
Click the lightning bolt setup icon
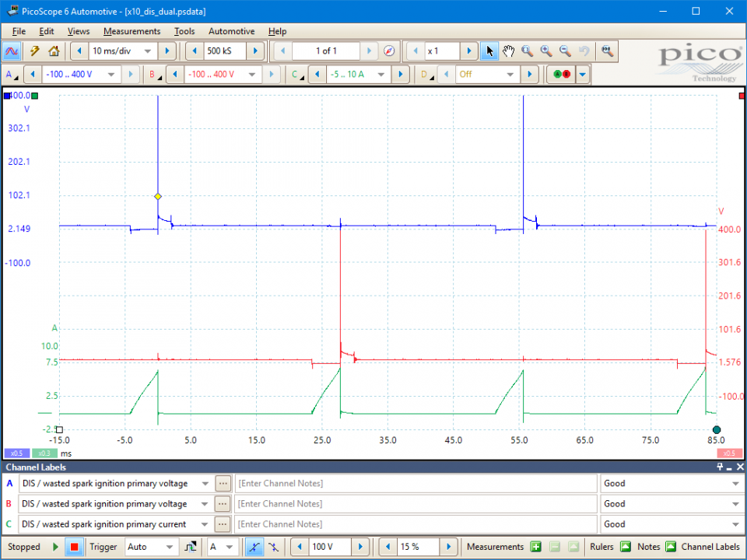(x=34, y=51)
